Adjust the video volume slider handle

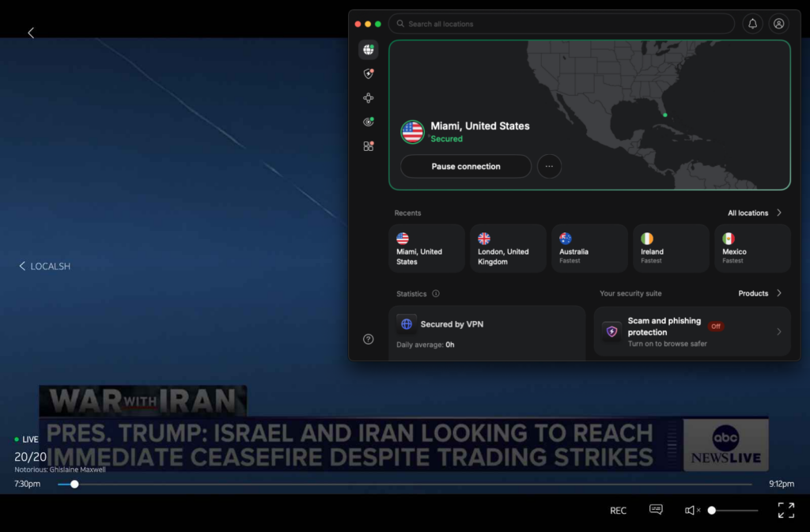(712, 511)
